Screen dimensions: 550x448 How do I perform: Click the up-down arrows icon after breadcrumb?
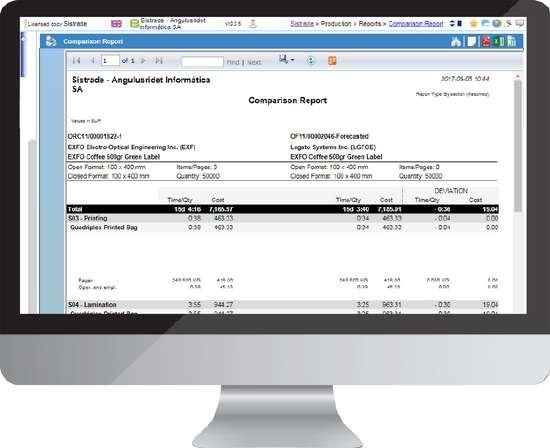point(452,24)
